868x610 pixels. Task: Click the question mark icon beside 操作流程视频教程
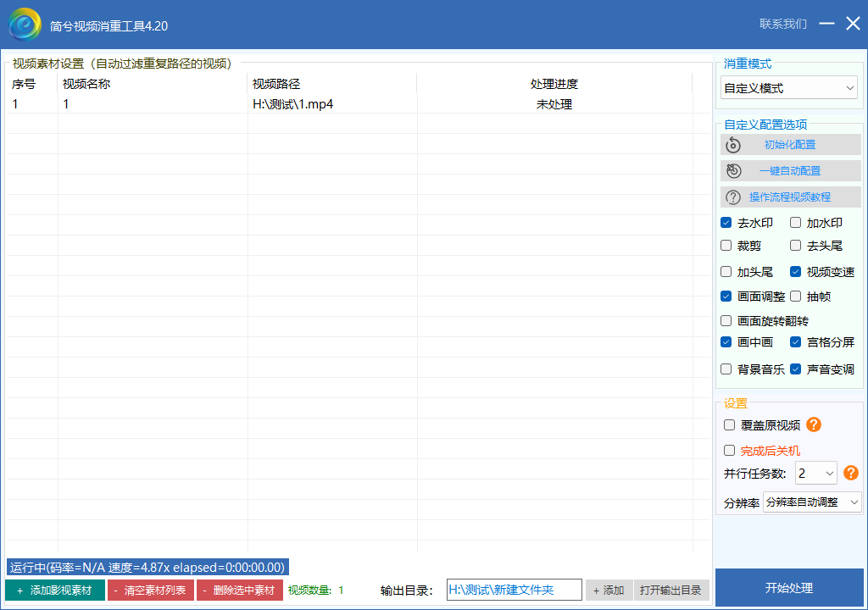coord(733,197)
